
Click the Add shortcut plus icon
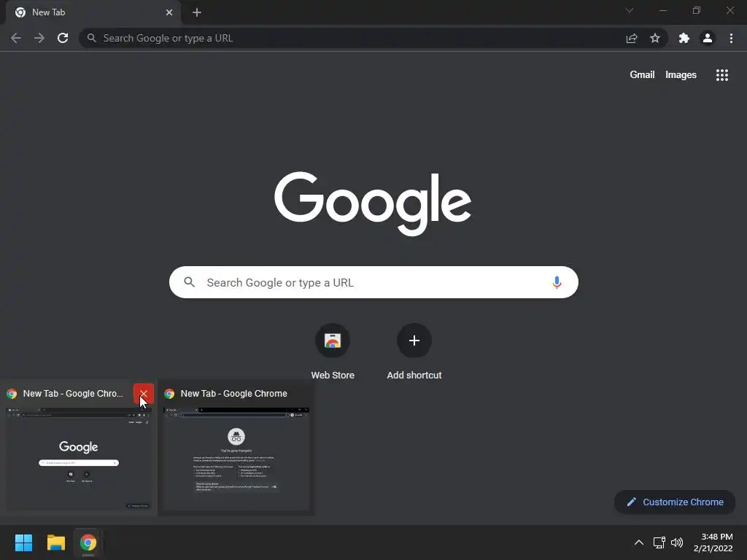[414, 341]
